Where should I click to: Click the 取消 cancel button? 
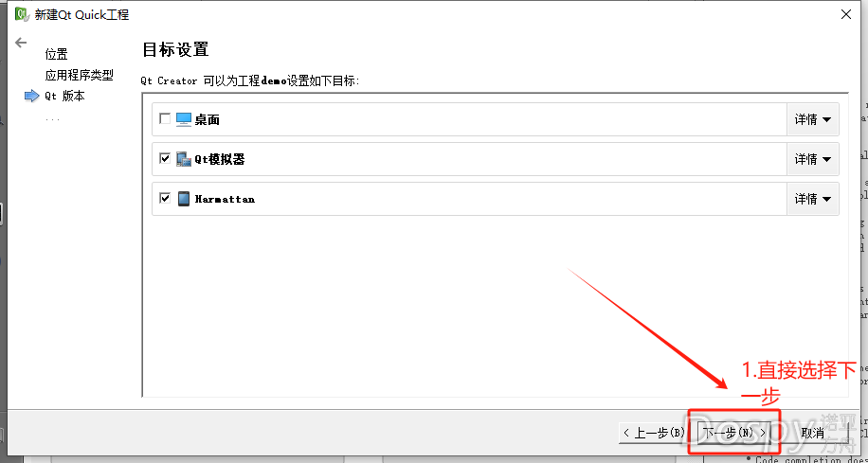point(812,433)
